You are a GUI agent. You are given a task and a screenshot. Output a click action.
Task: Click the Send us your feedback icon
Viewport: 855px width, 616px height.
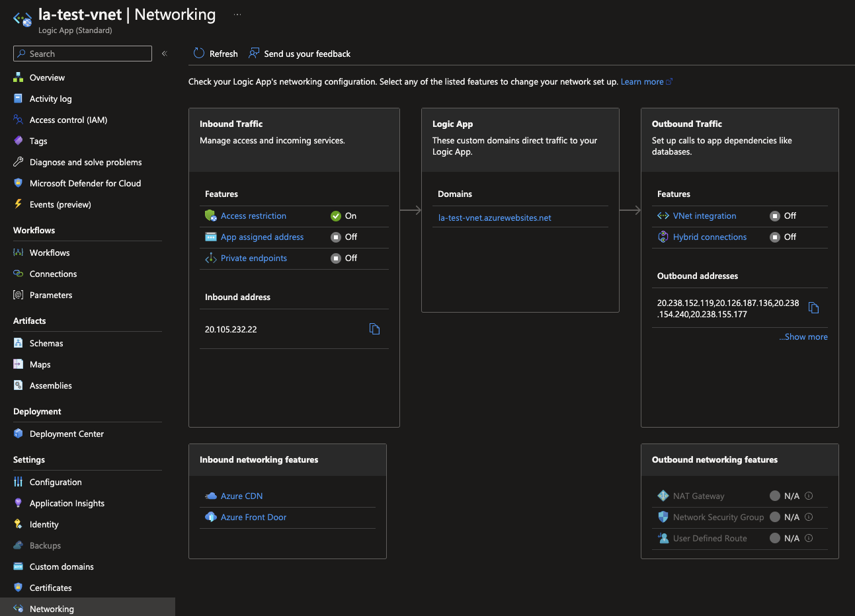point(254,54)
